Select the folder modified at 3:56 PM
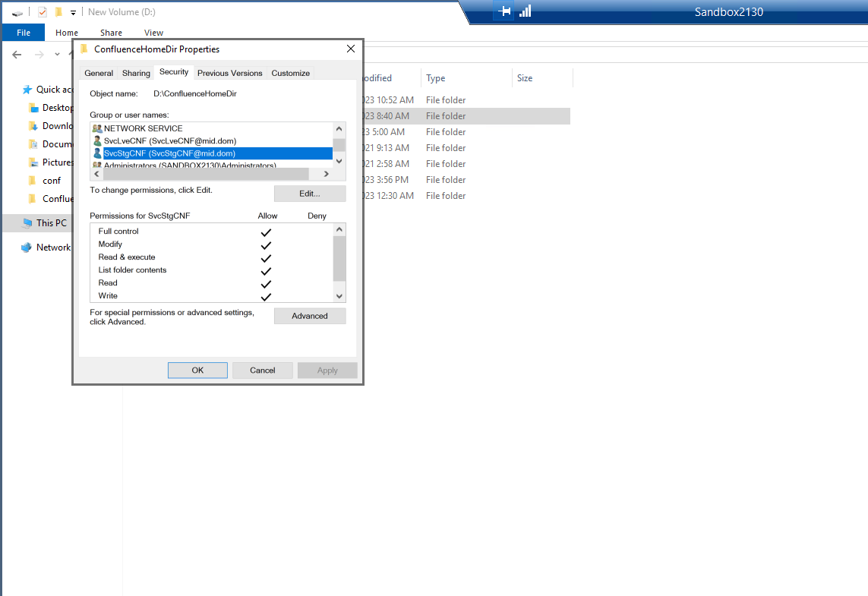This screenshot has height=596, width=868. coord(467,180)
